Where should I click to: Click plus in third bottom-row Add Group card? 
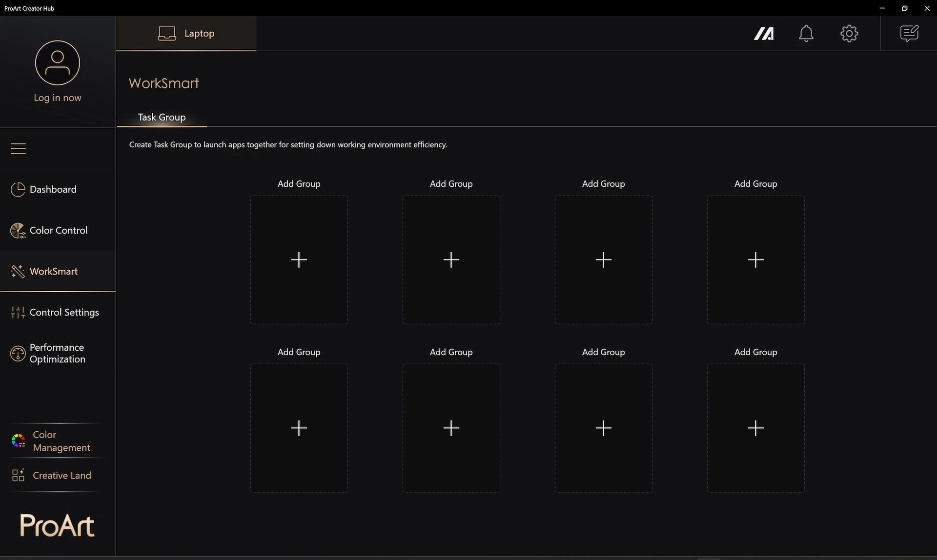604,428
